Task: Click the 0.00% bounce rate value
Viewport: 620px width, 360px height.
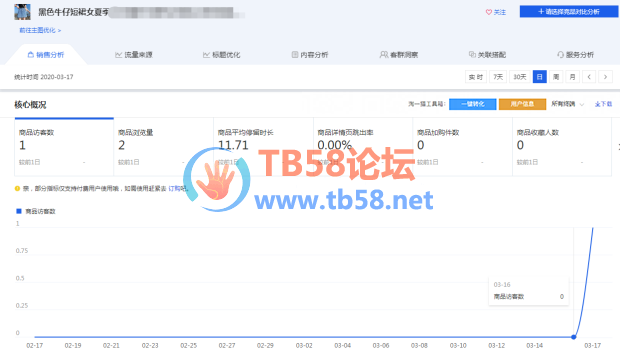Action: pos(335,145)
